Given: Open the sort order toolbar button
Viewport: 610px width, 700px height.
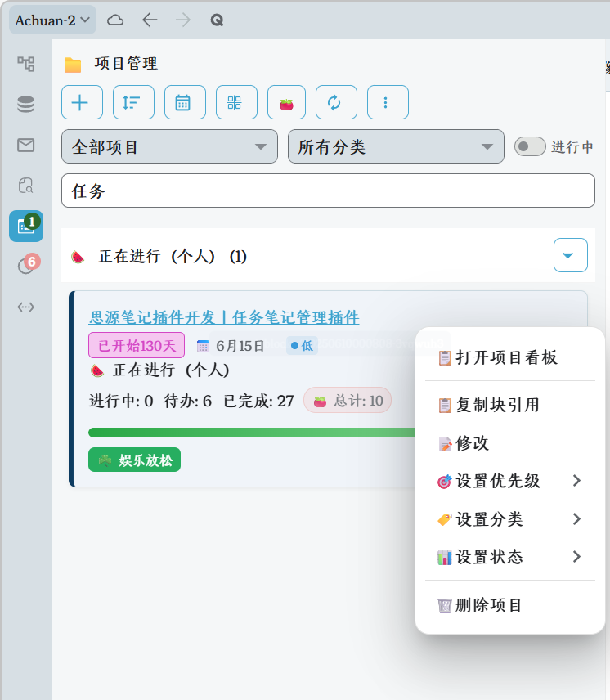Looking at the screenshot, I should [x=132, y=102].
